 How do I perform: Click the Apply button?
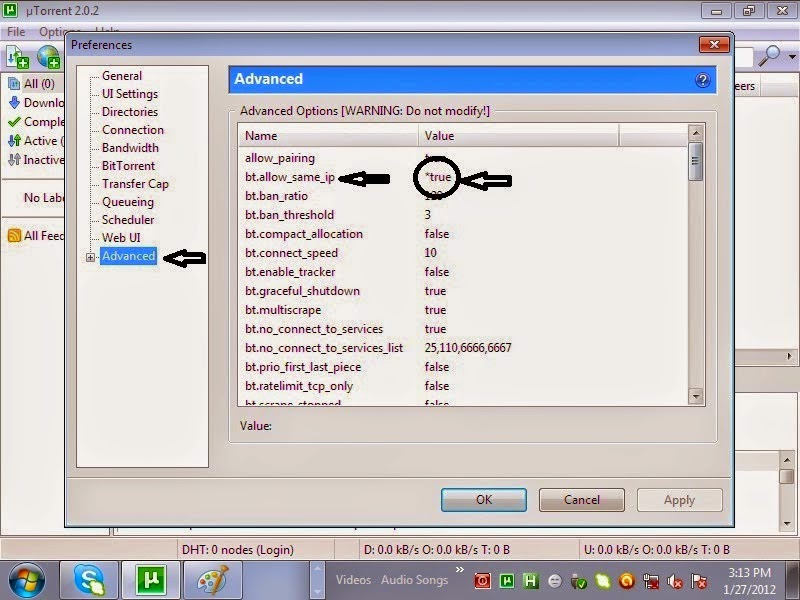[680, 499]
